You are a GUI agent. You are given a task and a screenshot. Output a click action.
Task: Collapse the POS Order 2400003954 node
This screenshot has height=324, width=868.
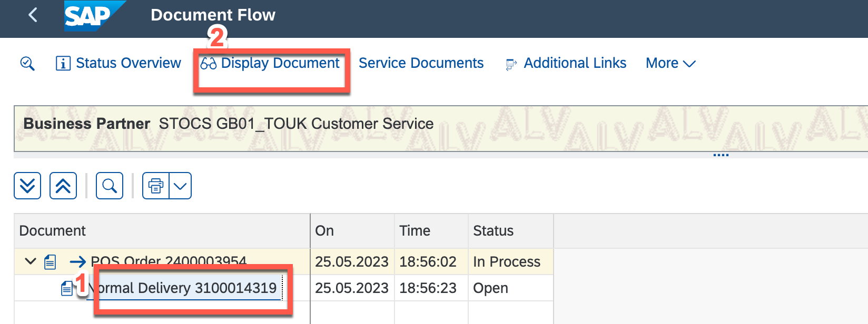[x=31, y=261]
